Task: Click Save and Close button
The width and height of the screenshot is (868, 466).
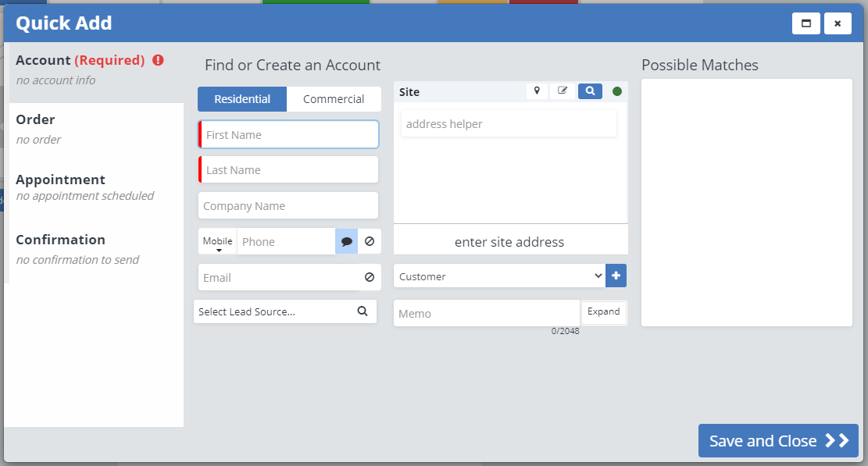Action: (777, 441)
